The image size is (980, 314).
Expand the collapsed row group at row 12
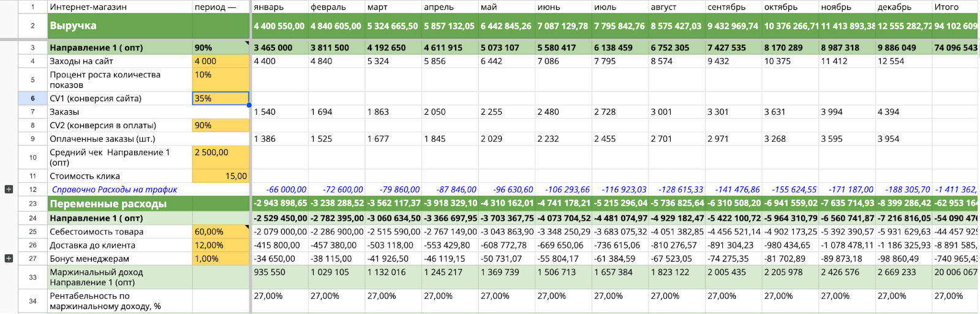coord(9,190)
